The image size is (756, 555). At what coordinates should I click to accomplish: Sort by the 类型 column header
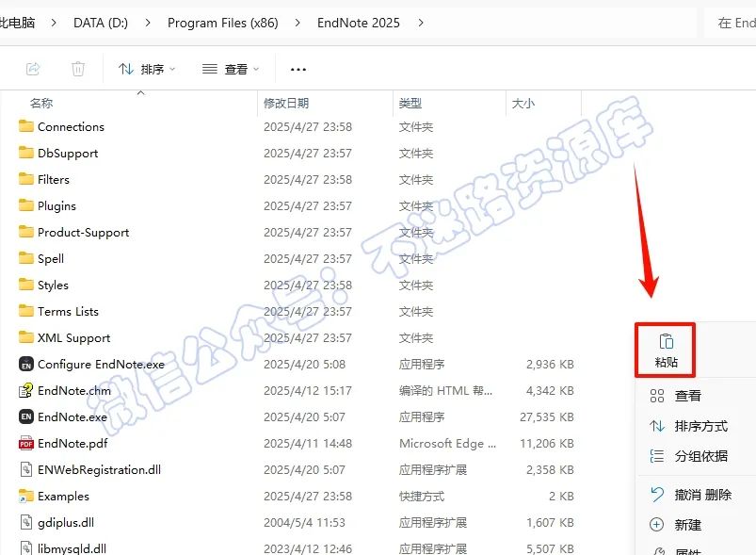[x=410, y=104]
